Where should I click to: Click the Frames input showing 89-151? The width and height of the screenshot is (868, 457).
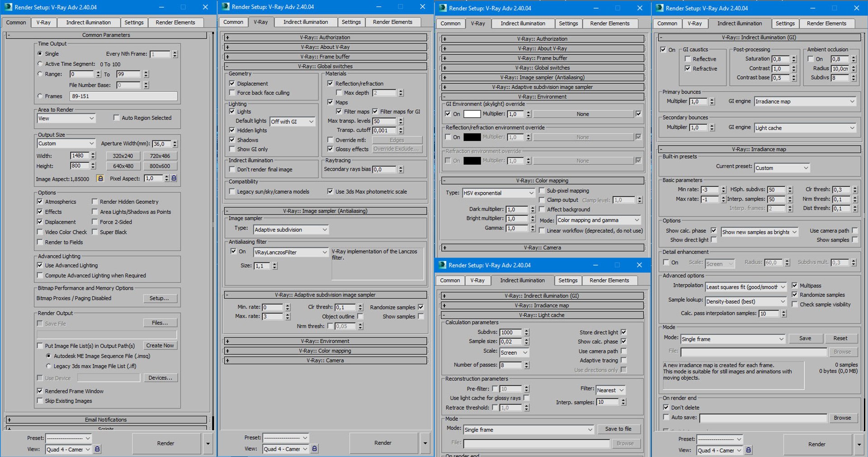(x=123, y=96)
